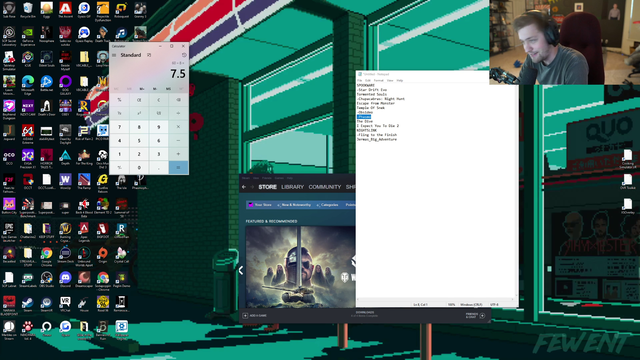
Task: Show previous featured game carousel arrow
Action: click(x=241, y=270)
